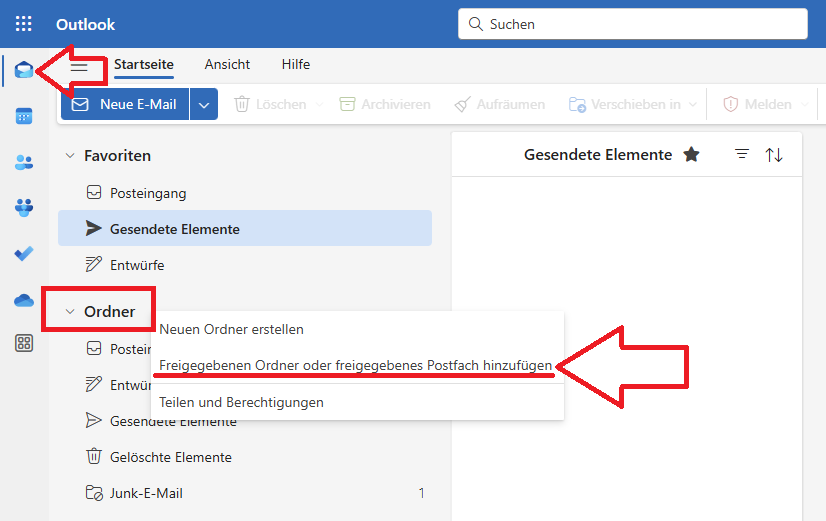Select Gesendete Elemente in Favoriten

pos(245,228)
